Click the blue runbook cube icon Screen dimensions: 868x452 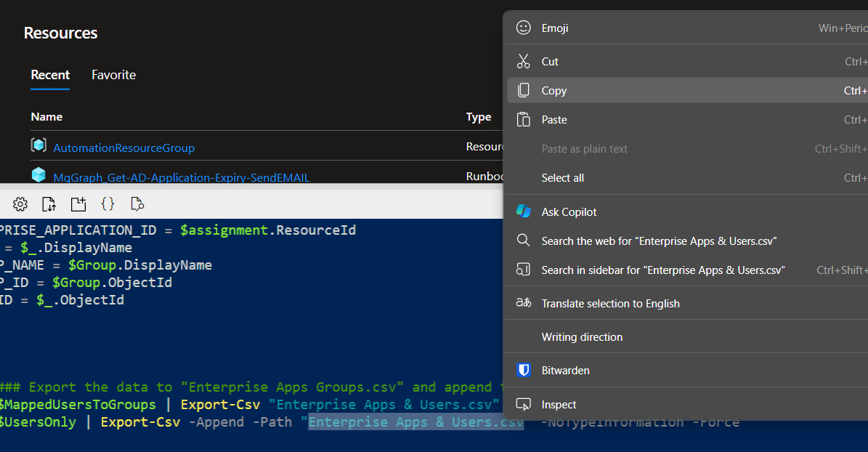click(38, 174)
